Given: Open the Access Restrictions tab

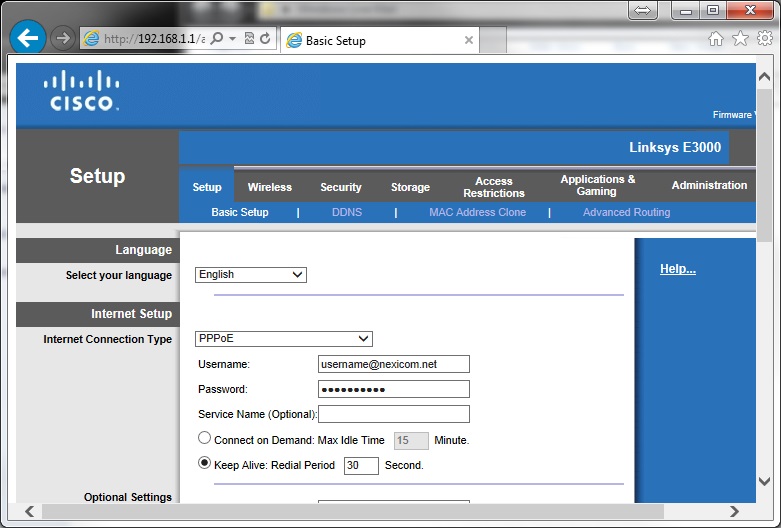Looking at the screenshot, I should tap(494, 187).
